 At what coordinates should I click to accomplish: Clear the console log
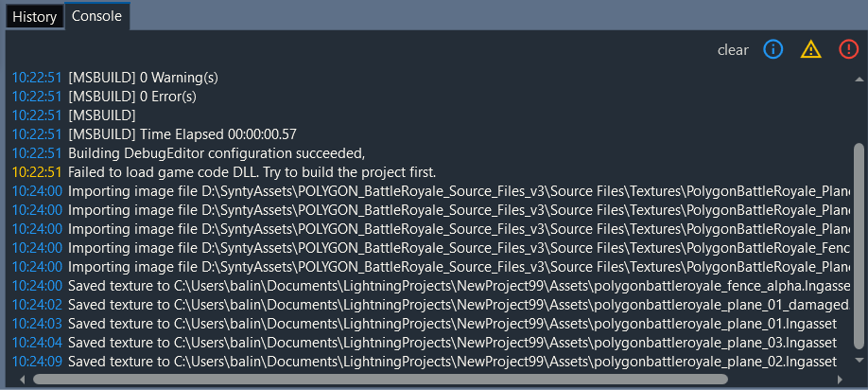(x=733, y=50)
